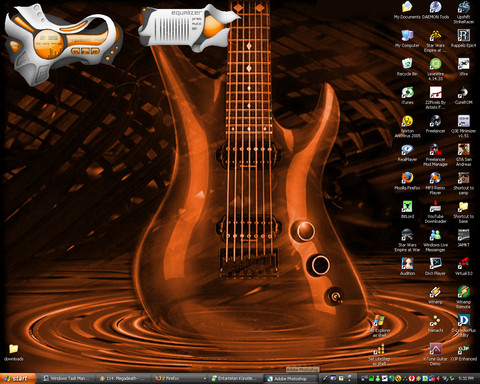The height and width of the screenshot is (384, 480).
Task: Toggle the equalizer 'auto' option
Action: (196, 24)
